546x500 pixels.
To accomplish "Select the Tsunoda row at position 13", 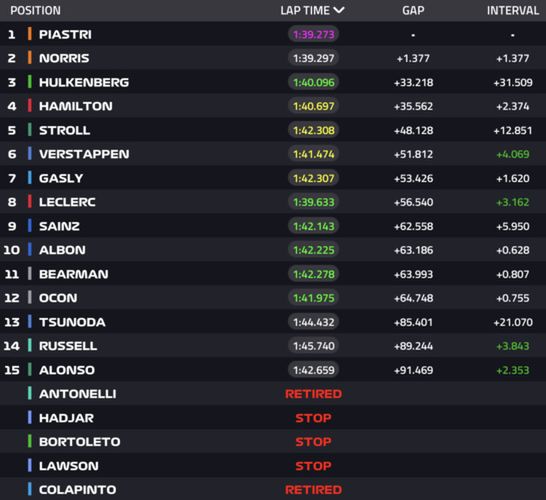I will 273,322.
